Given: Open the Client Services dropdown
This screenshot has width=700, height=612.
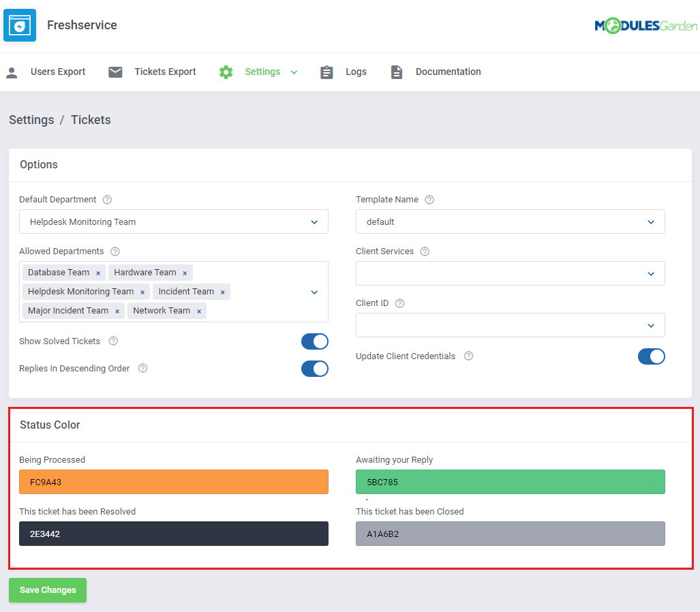Looking at the screenshot, I should 510,273.
